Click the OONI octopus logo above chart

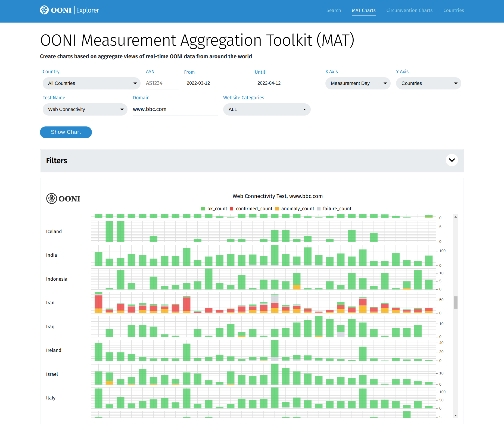(x=51, y=198)
